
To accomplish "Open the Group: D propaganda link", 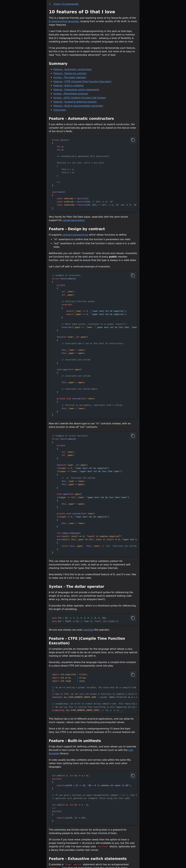I will [x=66, y=4].
